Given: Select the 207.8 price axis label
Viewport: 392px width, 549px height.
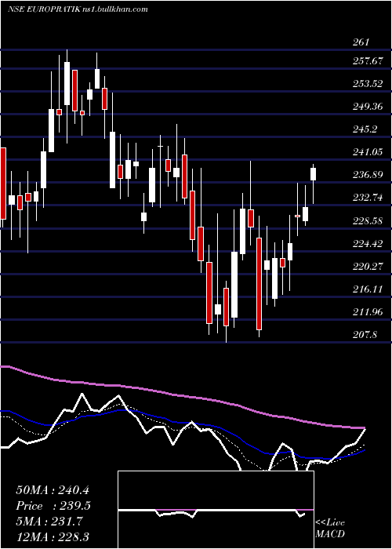Looking at the screenshot, I should click(365, 335).
